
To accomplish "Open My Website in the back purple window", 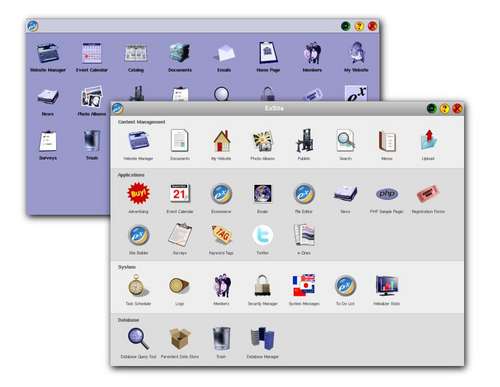I will [356, 53].
